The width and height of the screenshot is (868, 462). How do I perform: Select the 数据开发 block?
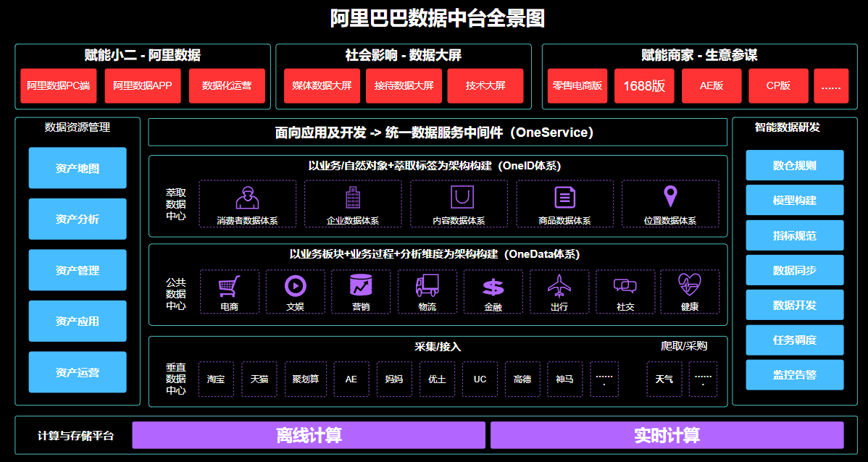(795, 305)
